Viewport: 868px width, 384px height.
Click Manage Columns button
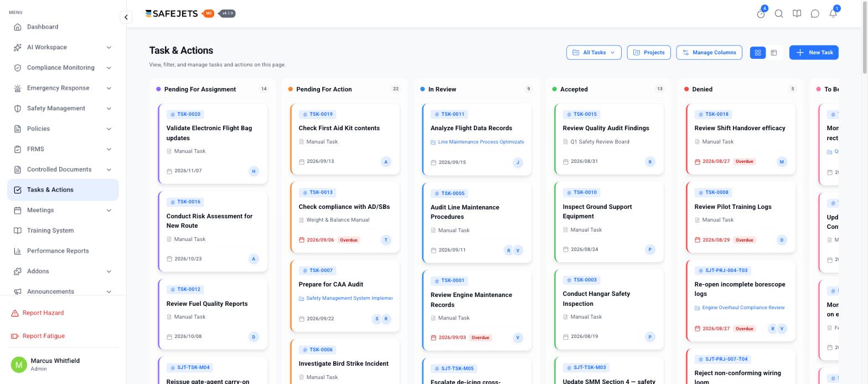pos(709,53)
